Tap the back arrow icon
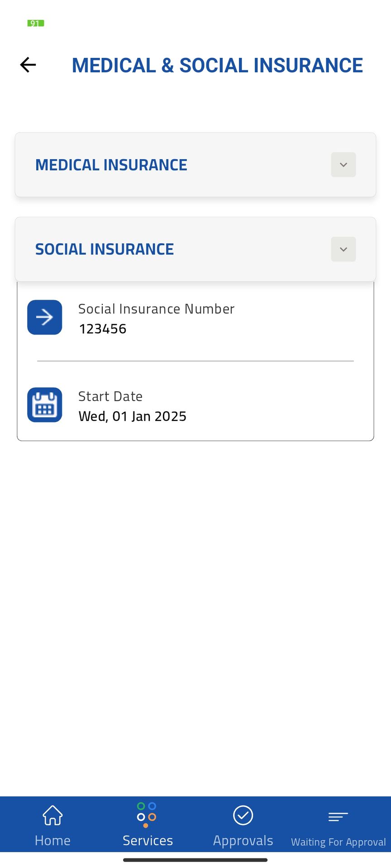Screen dimensions: 391x868 click(x=28, y=65)
